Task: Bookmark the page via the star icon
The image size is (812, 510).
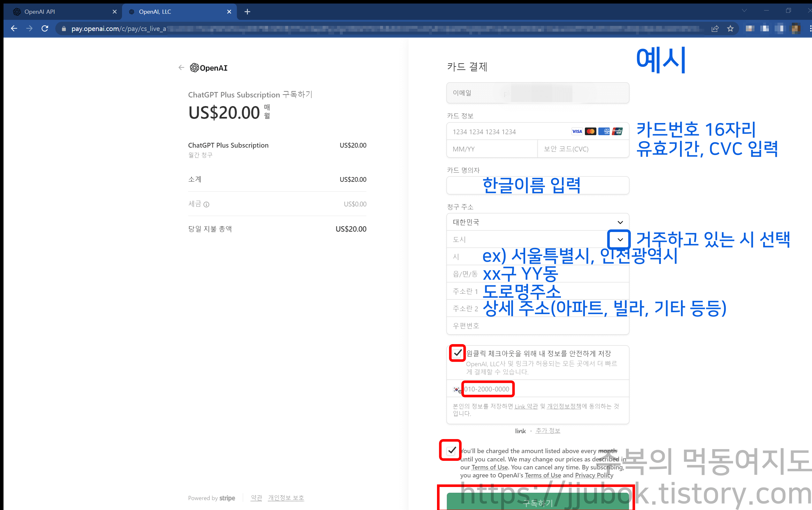Action: pos(731,28)
